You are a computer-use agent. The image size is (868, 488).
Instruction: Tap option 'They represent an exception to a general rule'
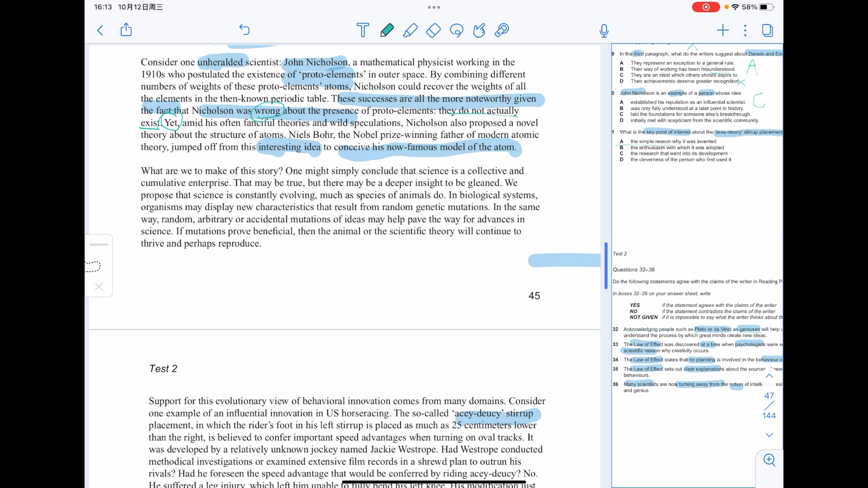click(x=682, y=63)
